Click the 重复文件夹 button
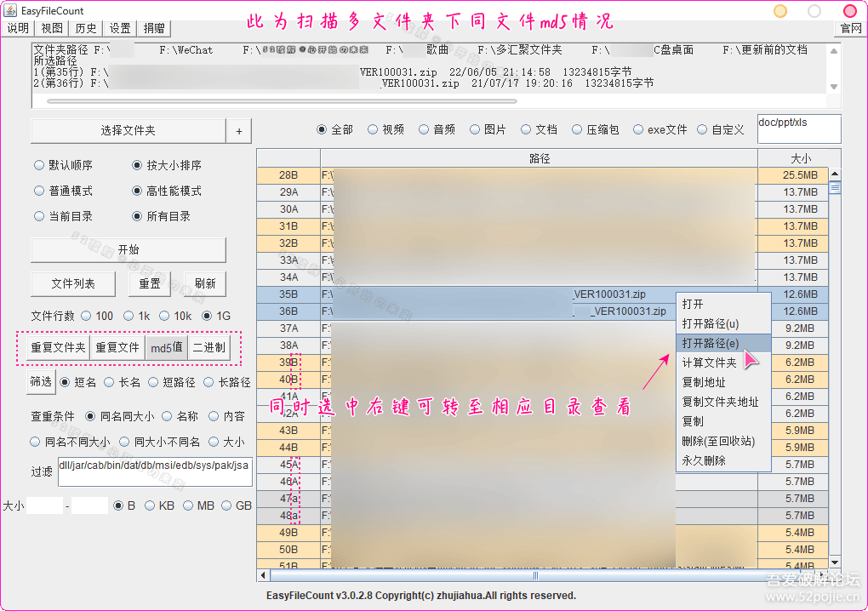This screenshot has width=868, height=611. 59,347
